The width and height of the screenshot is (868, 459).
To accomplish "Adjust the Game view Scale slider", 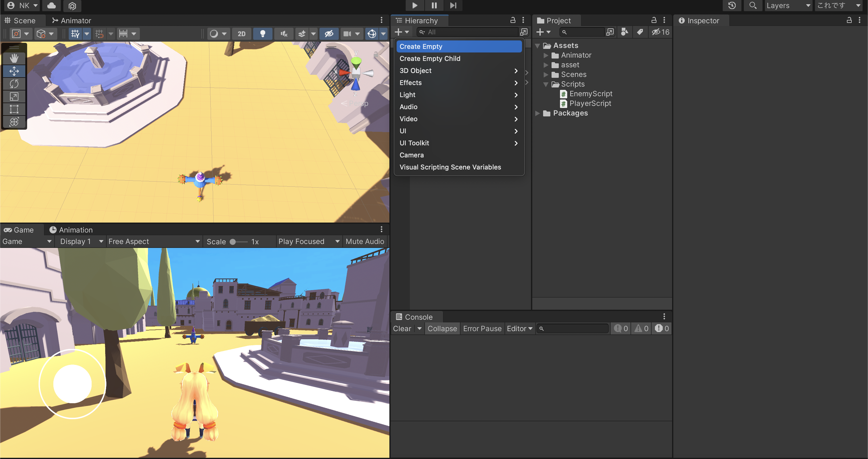I will click(x=232, y=242).
